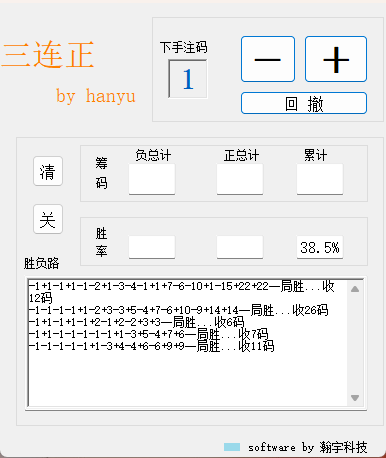Click the win rate field showing 38.5%
This screenshot has height=458, width=386.
tap(320, 247)
